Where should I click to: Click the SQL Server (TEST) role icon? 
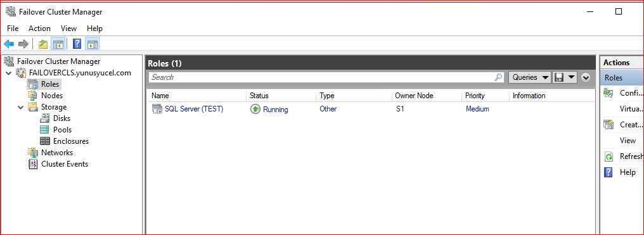[157, 109]
